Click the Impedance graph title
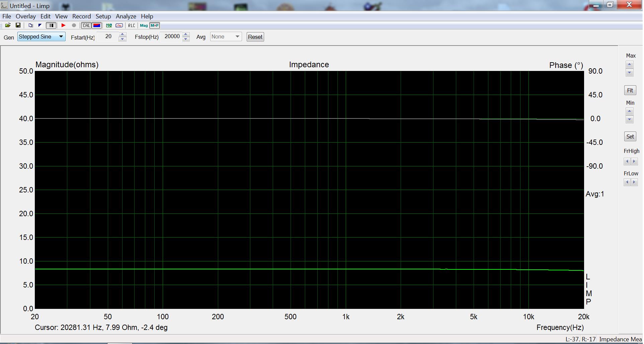The image size is (644, 344). coord(309,65)
